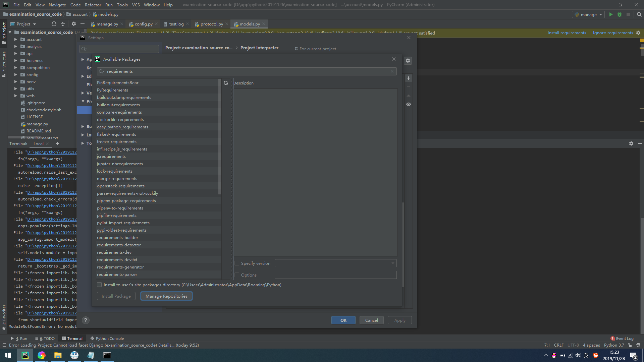This screenshot has height=362, width=644.
Task: Open the Windows Start menu
Action: click(8, 355)
